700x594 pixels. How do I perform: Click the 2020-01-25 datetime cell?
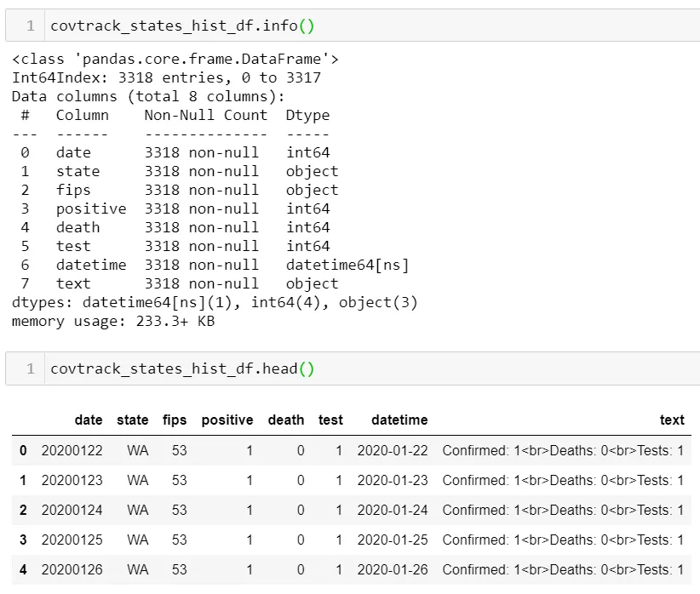[393, 540]
